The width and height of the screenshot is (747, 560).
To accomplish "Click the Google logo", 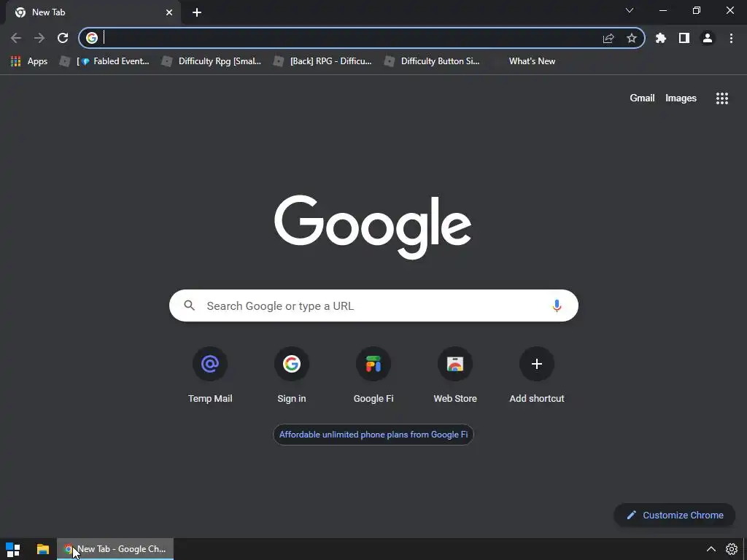I will pos(373,227).
